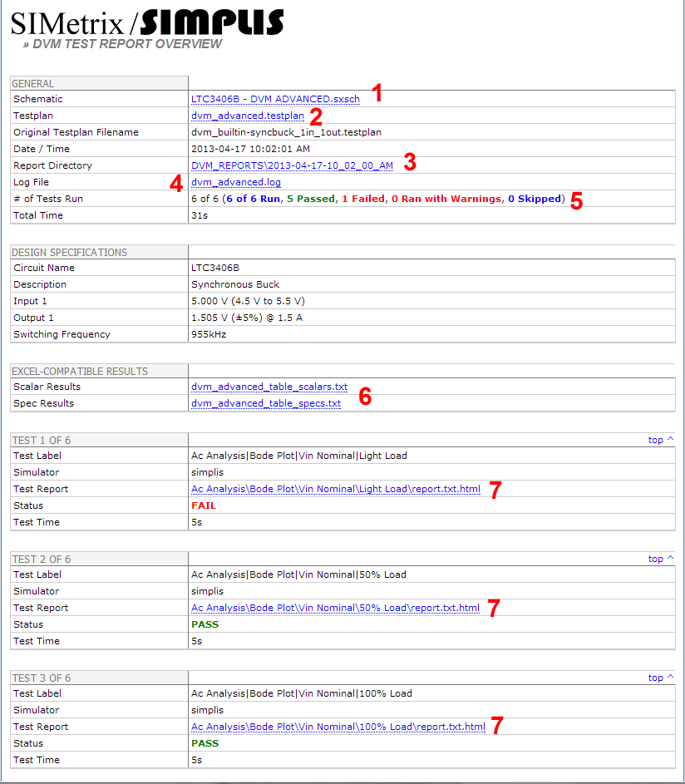Click the 'DVM TEST REPORT OVERVIEW' heading
The width and height of the screenshot is (685, 784).
[127, 44]
